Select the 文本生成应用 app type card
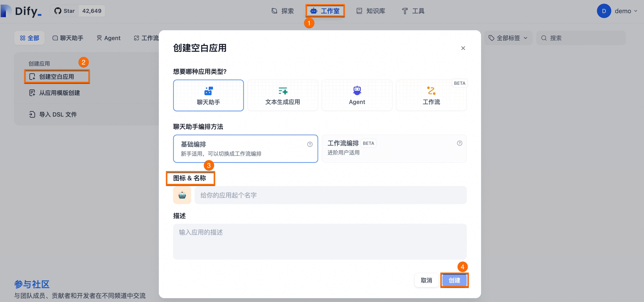Viewport: 644px width, 302px height. click(x=282, y=95)
